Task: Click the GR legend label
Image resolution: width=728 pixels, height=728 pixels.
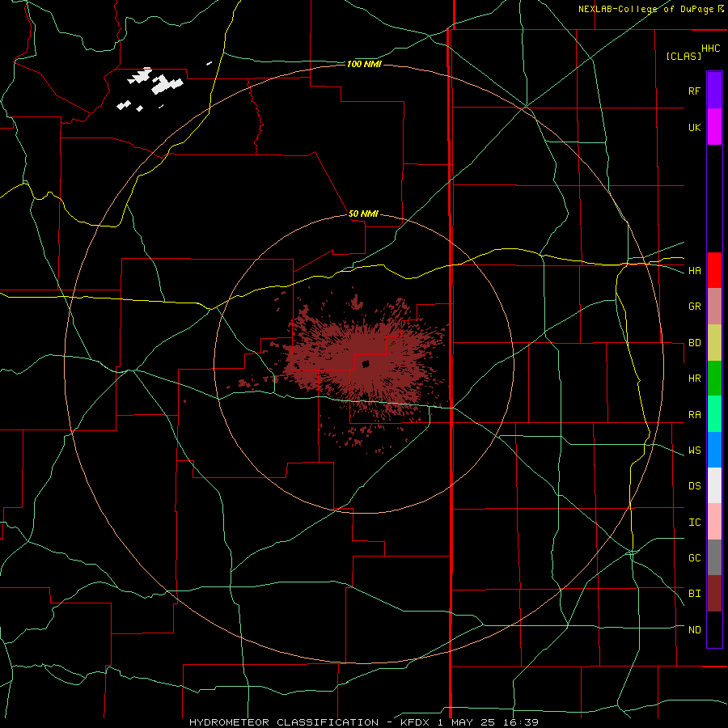Action: (x=694, y=307)
